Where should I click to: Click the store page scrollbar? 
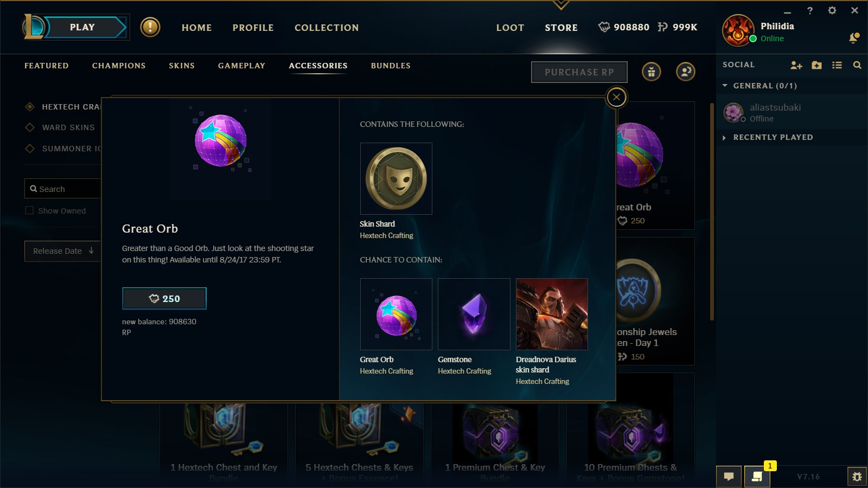[712, 211]
